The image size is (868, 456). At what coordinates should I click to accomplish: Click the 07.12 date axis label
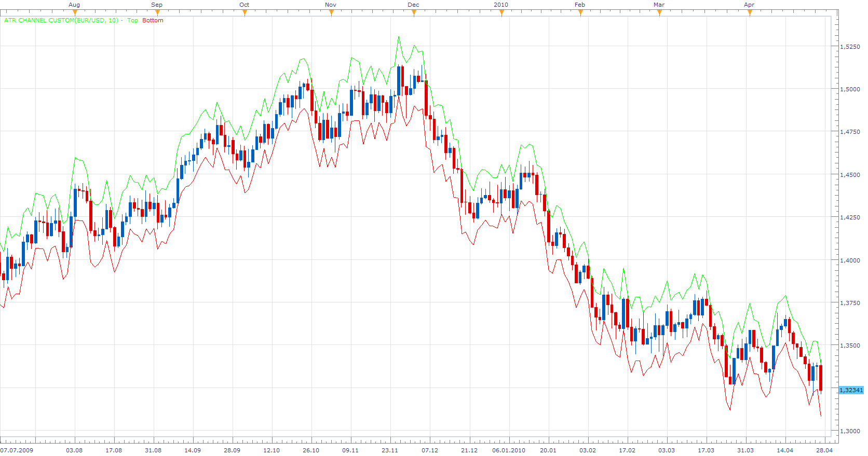click(430, 450)
